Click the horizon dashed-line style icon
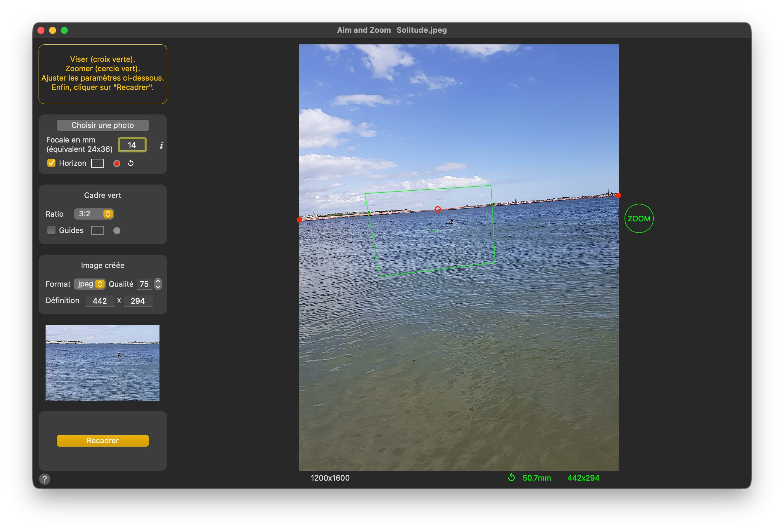Screen dimensions: 784x532 click(98, 163)
